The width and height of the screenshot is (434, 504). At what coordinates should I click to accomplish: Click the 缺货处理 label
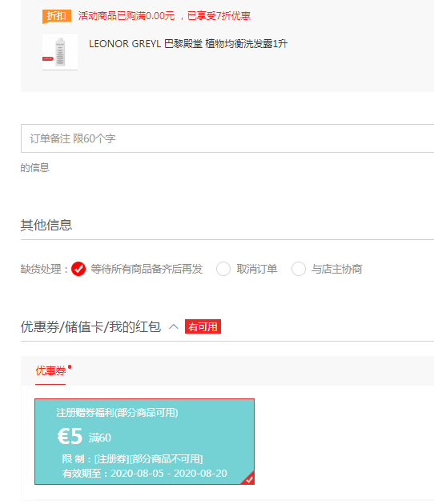44,269
